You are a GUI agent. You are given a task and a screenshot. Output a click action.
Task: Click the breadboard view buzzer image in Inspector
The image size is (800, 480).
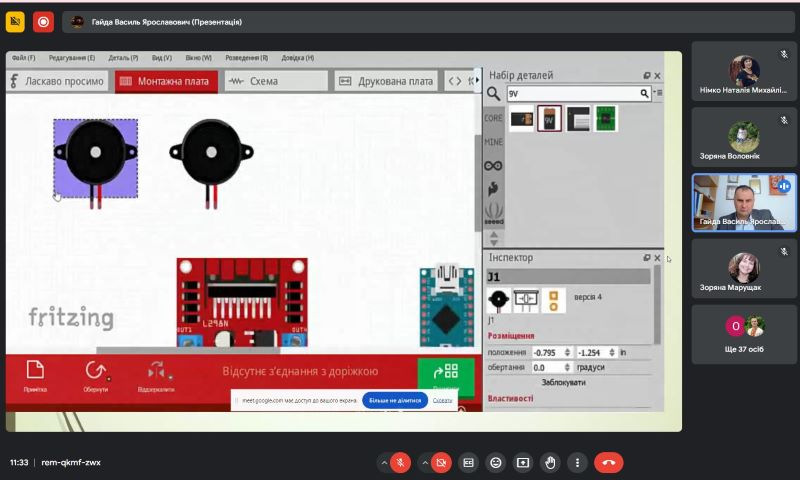(498, 300)
